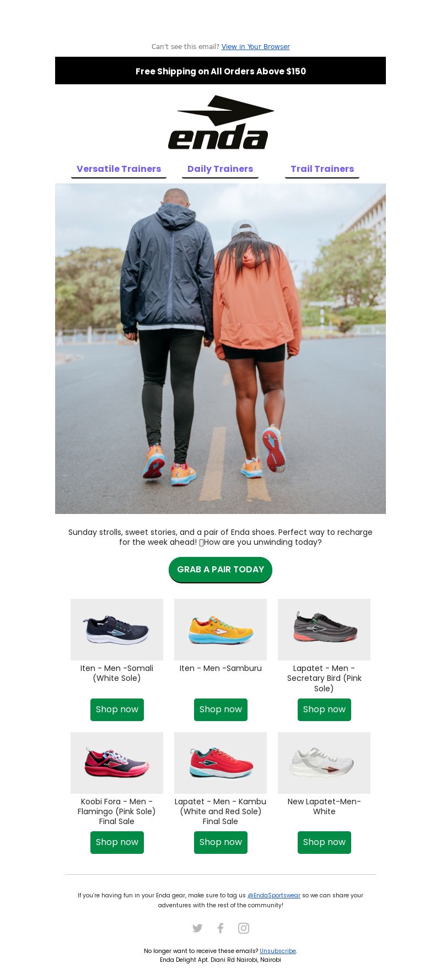Click the couple walking hero image

pyautogui.click(x=220, y=349)
